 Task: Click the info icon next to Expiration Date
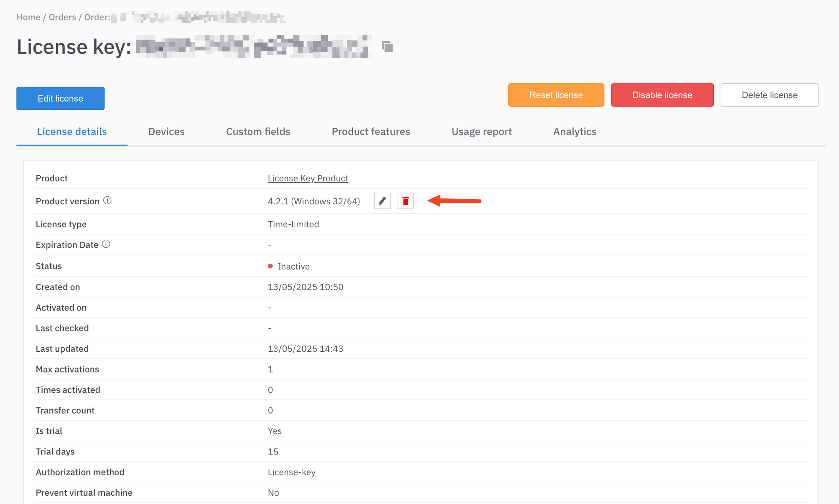(106, 244)
